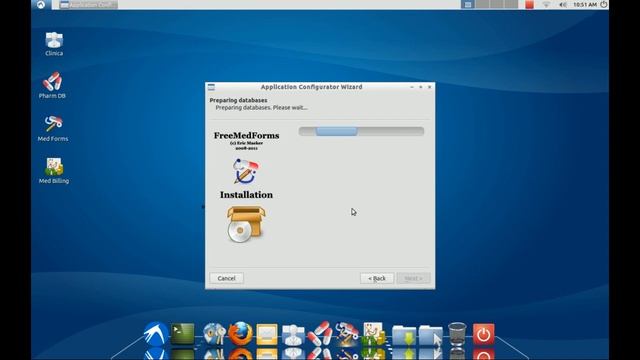Open the Clinica desktop icon
The height and width of the screenshot is (360, 640).
coord(54,44)
